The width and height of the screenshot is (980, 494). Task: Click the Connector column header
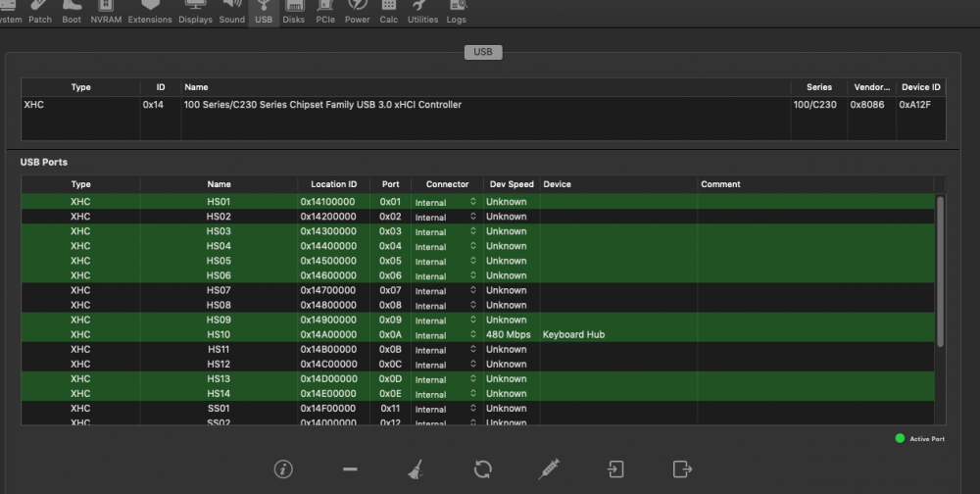point(447,184)
